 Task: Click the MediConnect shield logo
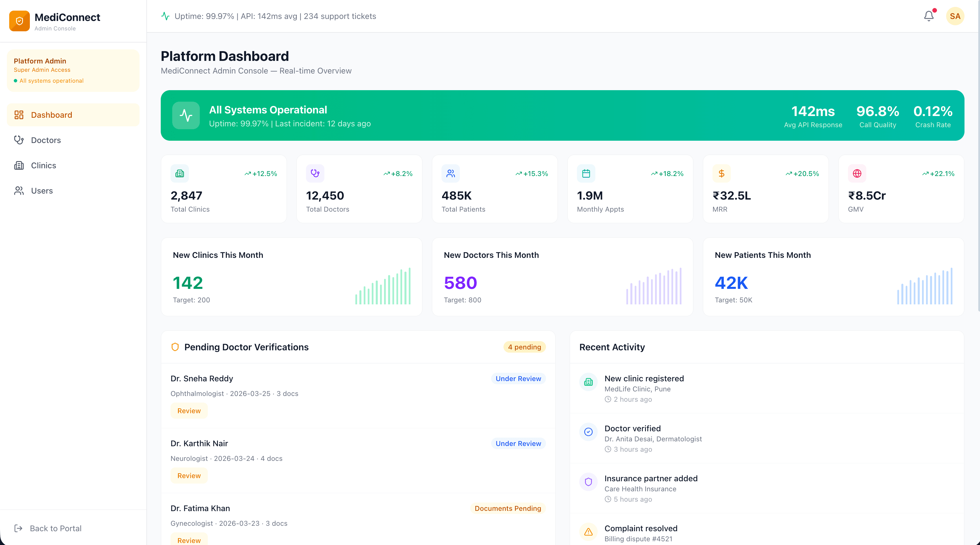tap(20, 21)
